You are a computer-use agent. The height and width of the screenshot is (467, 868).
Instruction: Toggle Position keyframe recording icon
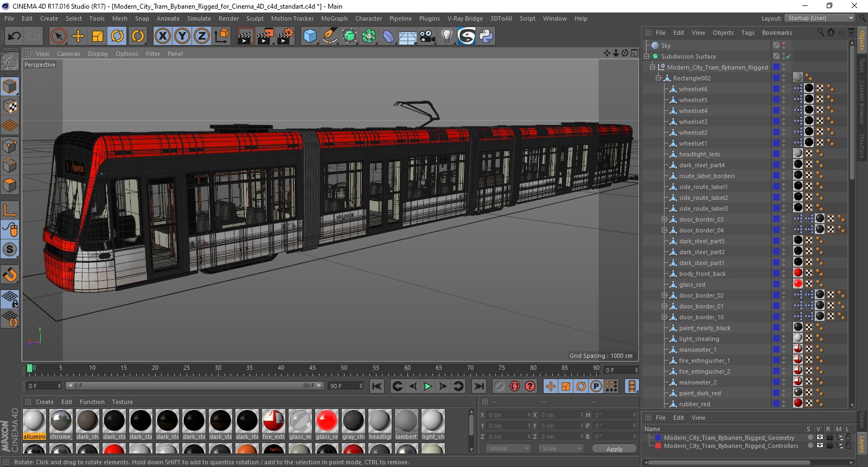click(x=551, y=386)
